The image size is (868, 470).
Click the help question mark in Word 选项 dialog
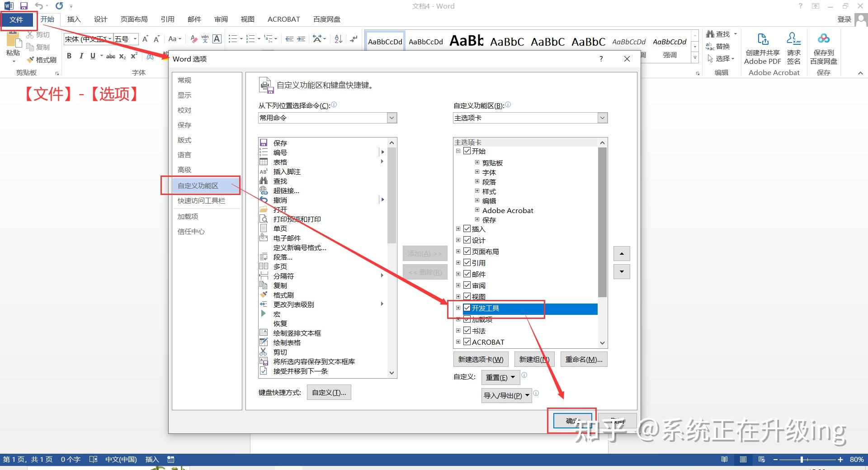pyautogui.click(x=601, y=59)
